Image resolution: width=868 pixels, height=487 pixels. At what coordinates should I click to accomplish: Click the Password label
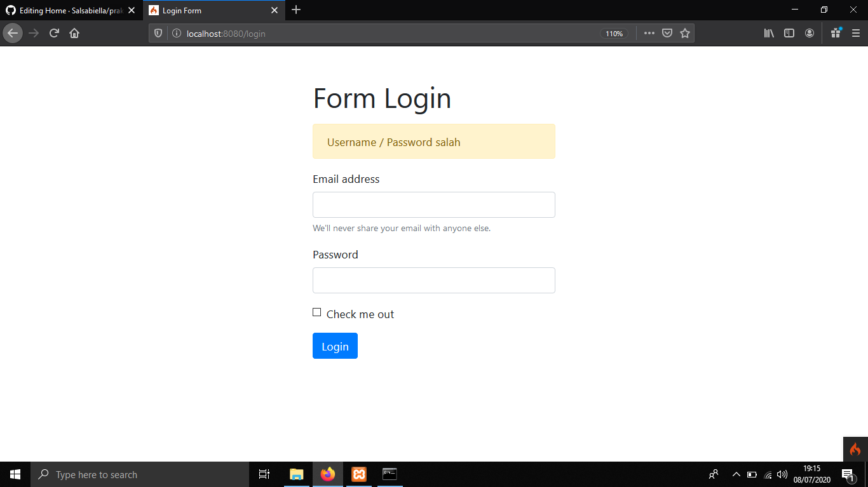pos(336,255)
